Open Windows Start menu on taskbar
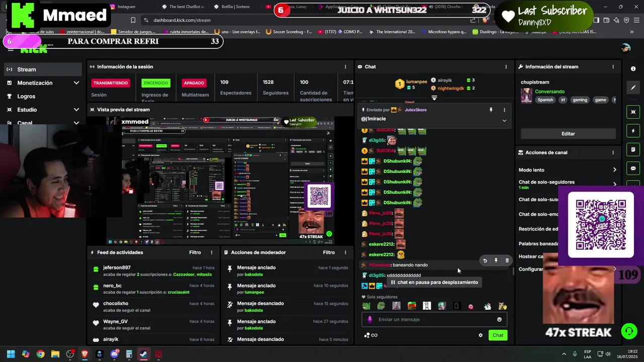 coord(11,354)
